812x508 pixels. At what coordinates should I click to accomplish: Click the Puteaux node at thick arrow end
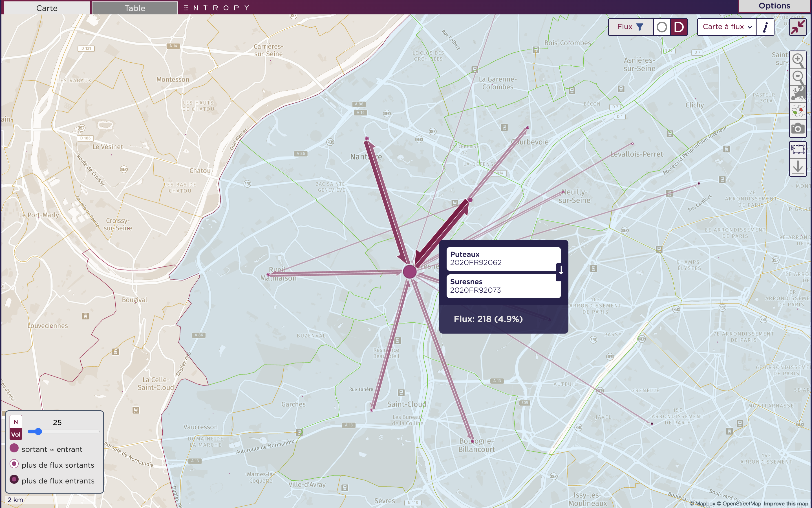click(x=470, y=200)
